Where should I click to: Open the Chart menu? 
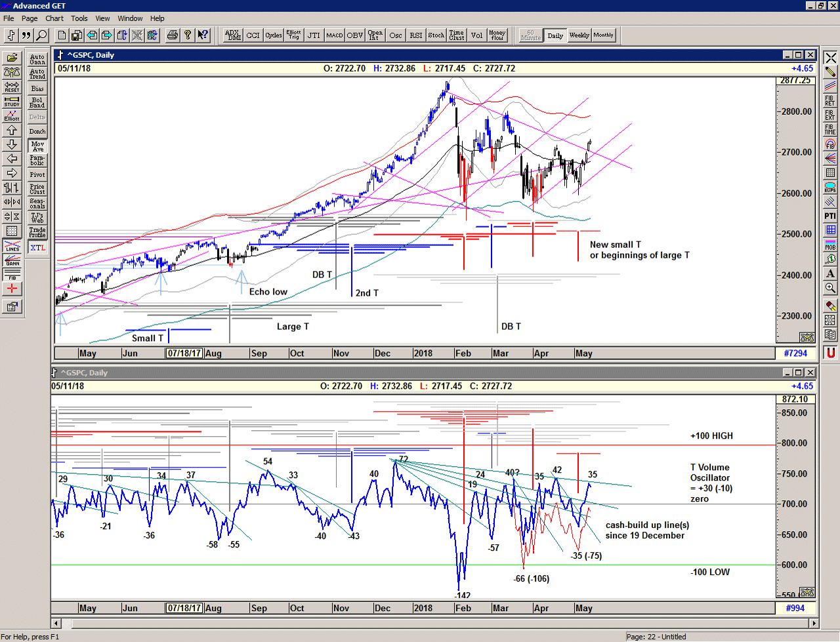point(54,18)
